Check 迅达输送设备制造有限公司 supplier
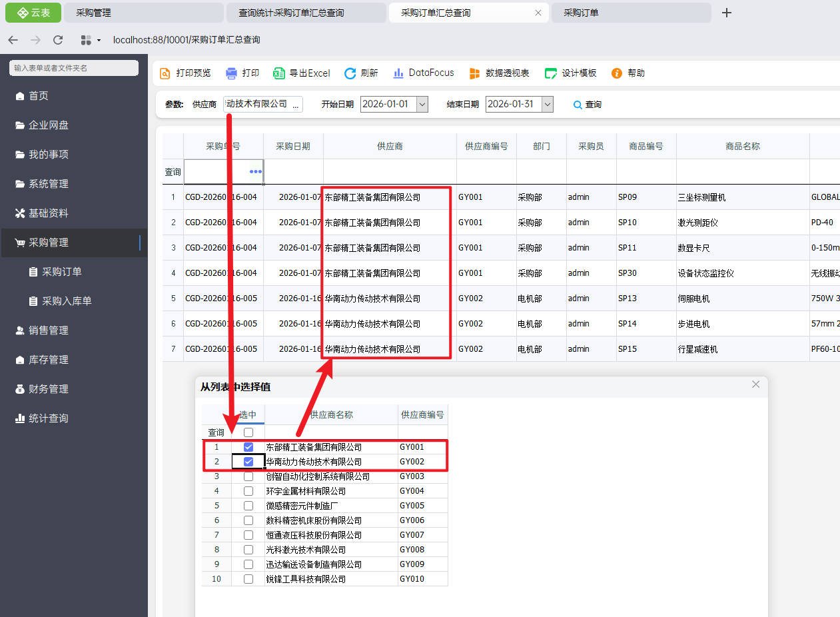Screen dimensions: 840x617 click(248, 564)
